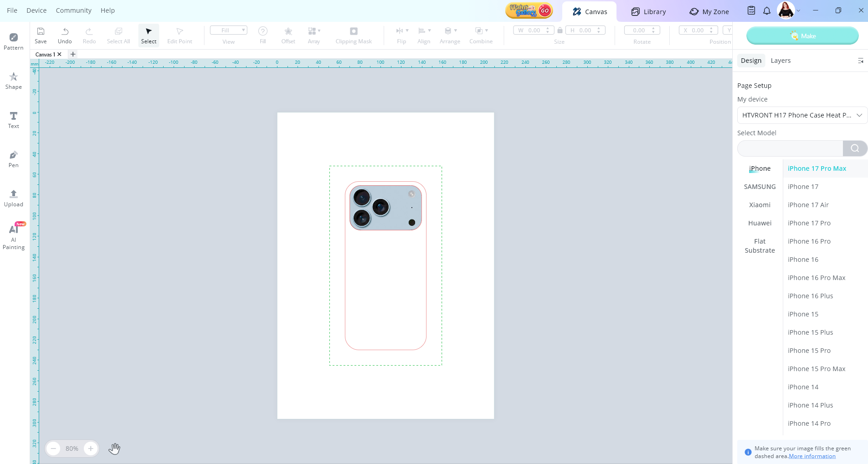The width and height of the screenshot is (868, 464).
Task: Choose the Pen drawing tool
Action: [14, 159]
